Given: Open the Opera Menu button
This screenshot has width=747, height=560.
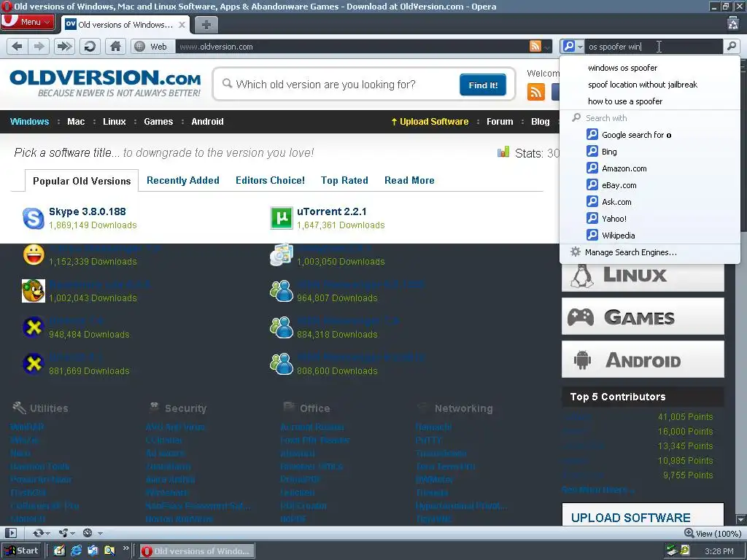Looking at the screenshot, I should [x=28, y=22].
